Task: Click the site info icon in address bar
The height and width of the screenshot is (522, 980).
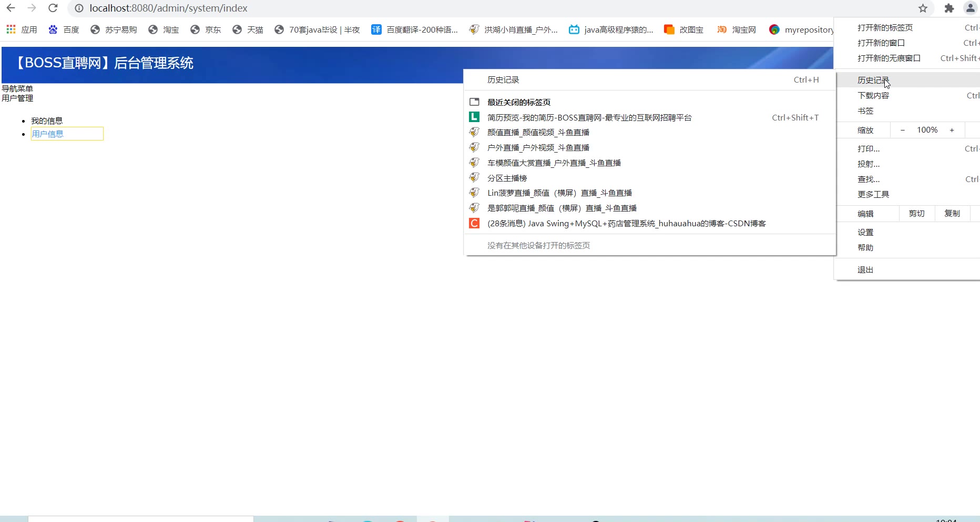Action: point(79,8)
